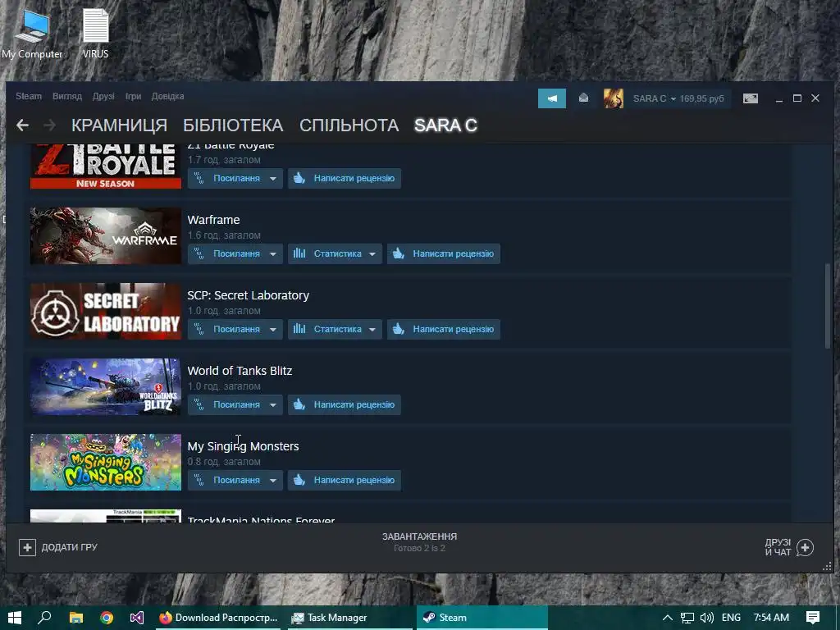Click the Warframe game thumbnail
The height and width of the screenshot is (630, 840).
pos(106,235)
